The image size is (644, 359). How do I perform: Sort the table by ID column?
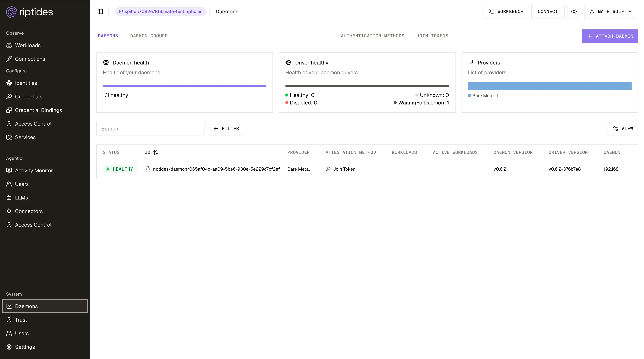pos(152,152)
